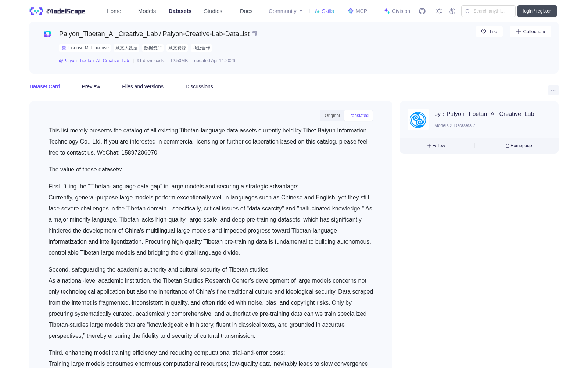This screenshot has width=588, height=368.
Task: Focus the search anything field
Action: (x=488, y=11)
